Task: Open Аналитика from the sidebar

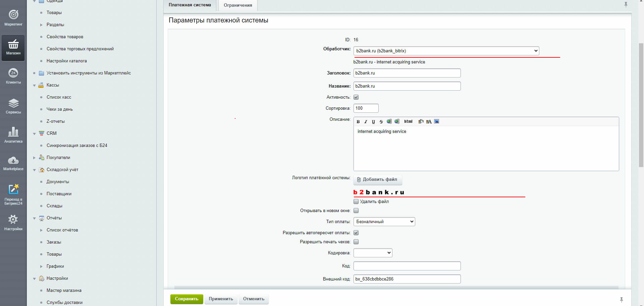Action: tap(13, 135)
